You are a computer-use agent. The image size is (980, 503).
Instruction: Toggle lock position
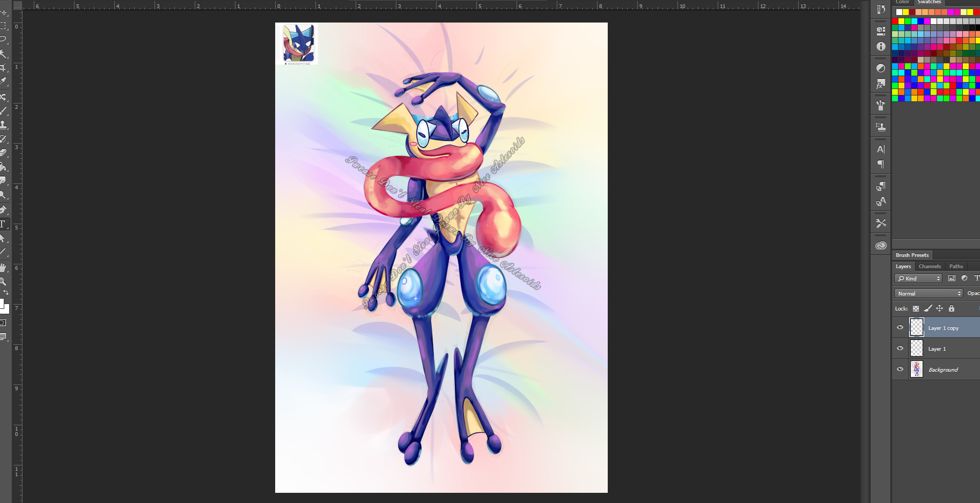[939, 308]
